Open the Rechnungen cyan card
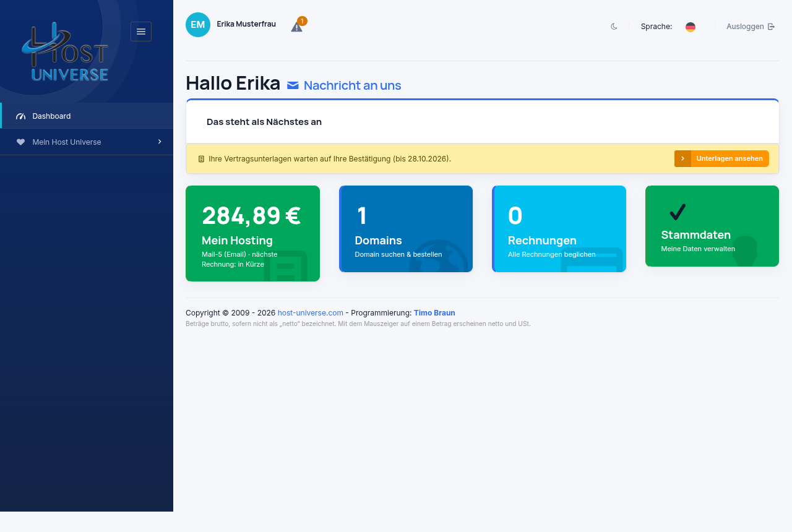The width and height of the screenshot is (792, 532). (559, 229)
